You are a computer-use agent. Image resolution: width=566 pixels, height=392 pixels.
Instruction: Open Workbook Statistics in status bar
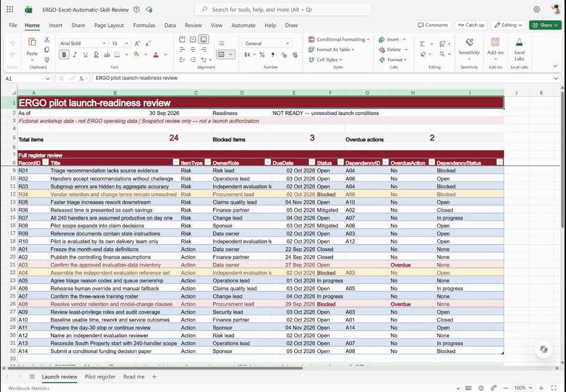pos(29,388)
